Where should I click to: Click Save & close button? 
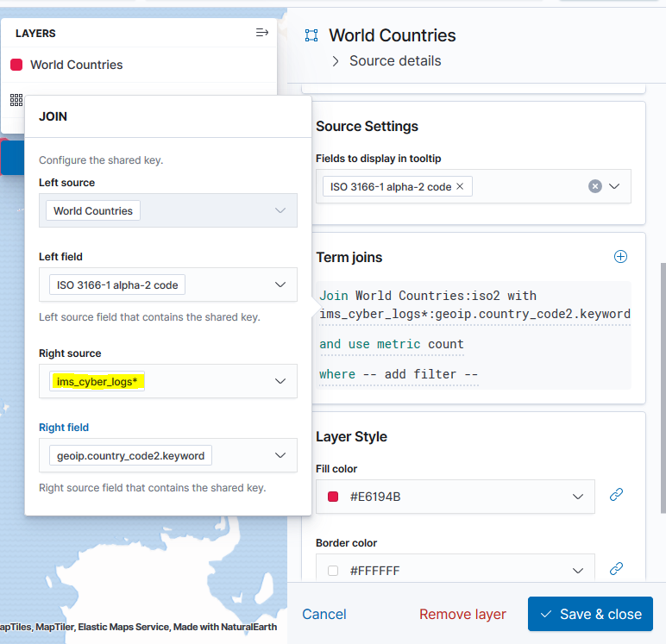pos(590,614)
